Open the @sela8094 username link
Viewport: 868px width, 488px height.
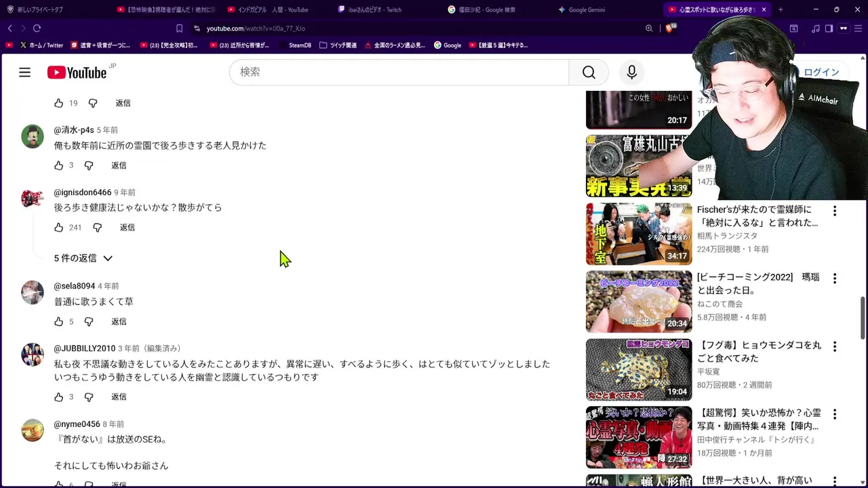(x=75, y=286)
